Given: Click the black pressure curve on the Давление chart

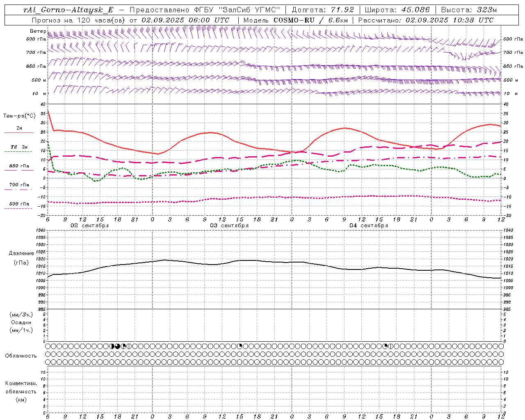Looking at the screenshot, I should point(275,262).
